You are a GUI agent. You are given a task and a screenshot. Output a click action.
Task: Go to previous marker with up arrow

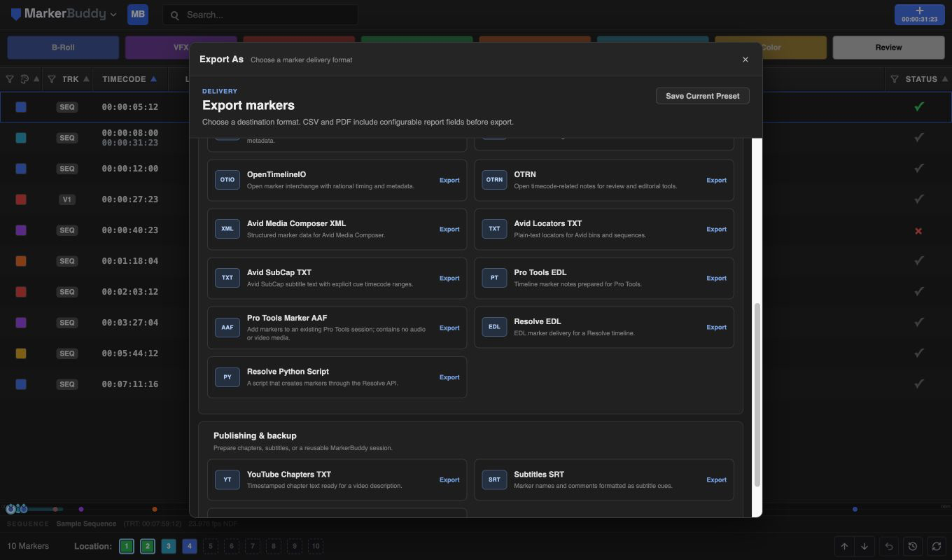tap(845, 546)
